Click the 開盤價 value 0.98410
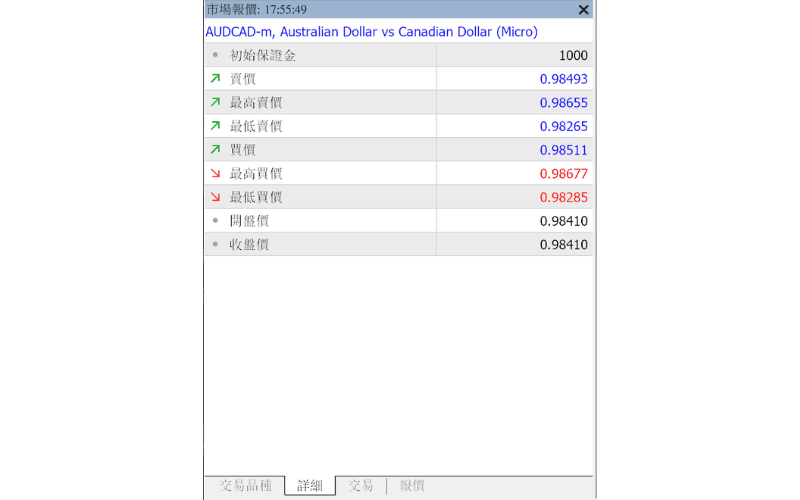The width and height of the screenshot is (800, 500). pyautogui.click(x=564, y=221)
